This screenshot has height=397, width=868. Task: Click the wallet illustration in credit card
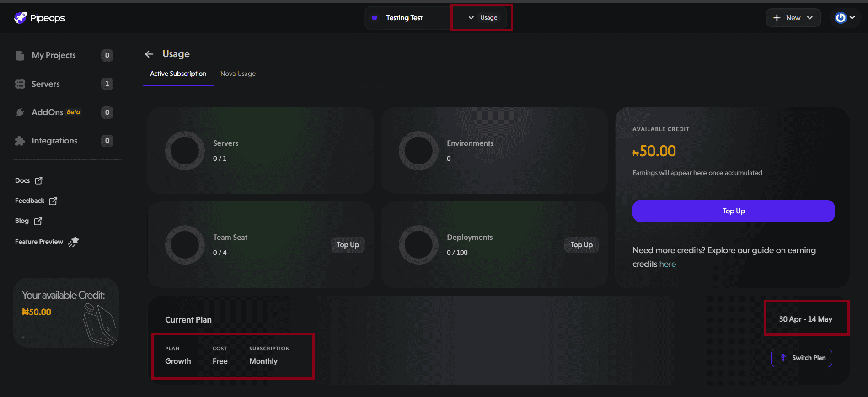[100, 325]
